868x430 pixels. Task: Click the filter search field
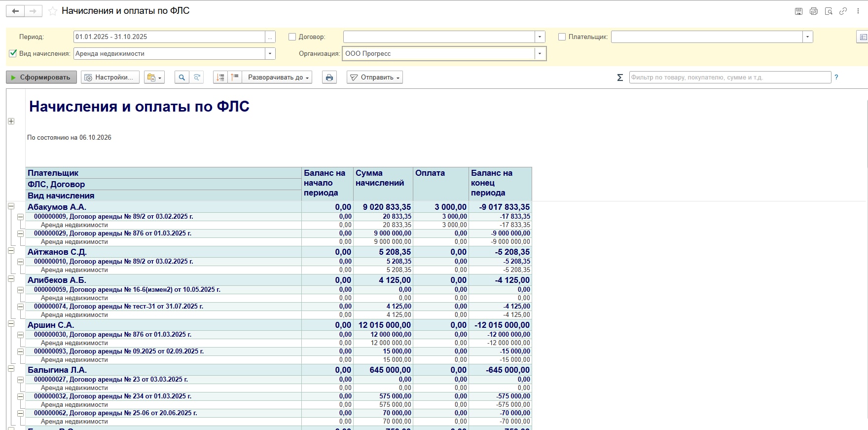730,78
